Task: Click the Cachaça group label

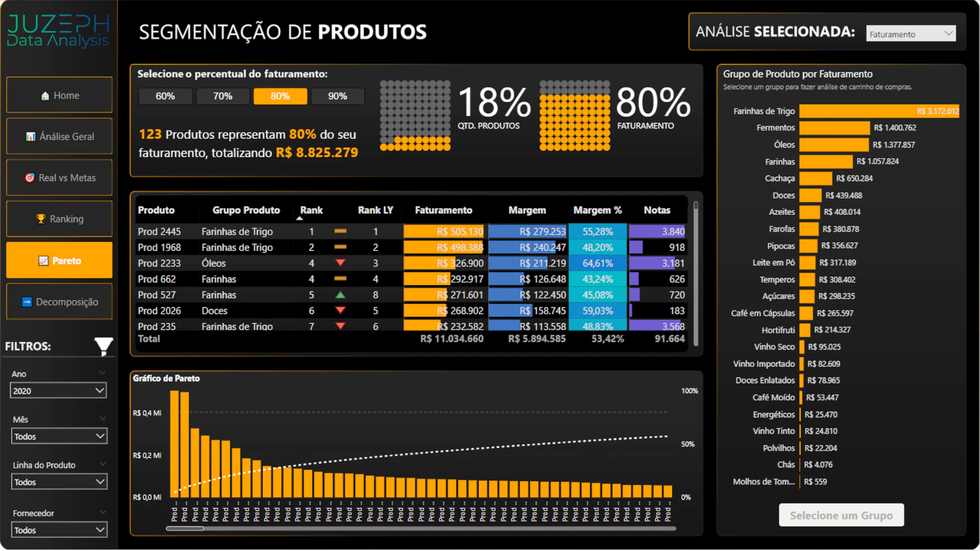Action: click(x=780, y=178)
